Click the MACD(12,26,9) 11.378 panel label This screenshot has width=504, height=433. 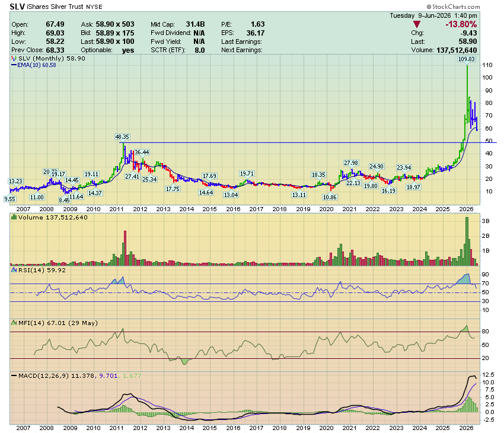pyautogui.click(x=56, y=375)
